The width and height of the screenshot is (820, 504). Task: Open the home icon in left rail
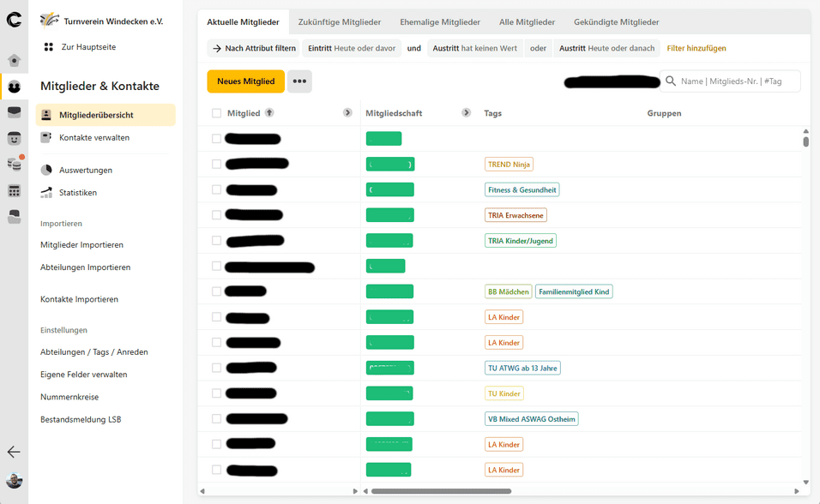click(x=14, y=61)
